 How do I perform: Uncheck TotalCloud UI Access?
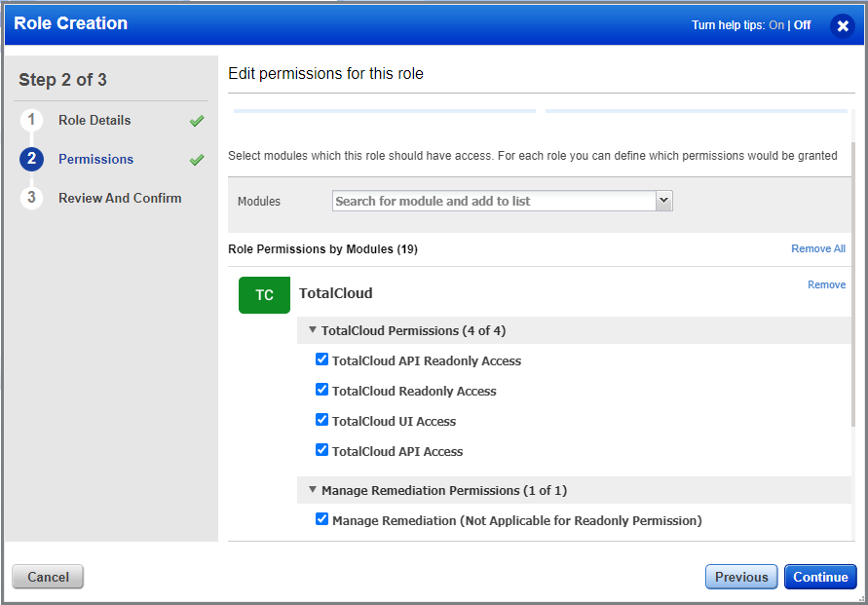(321, 420)
